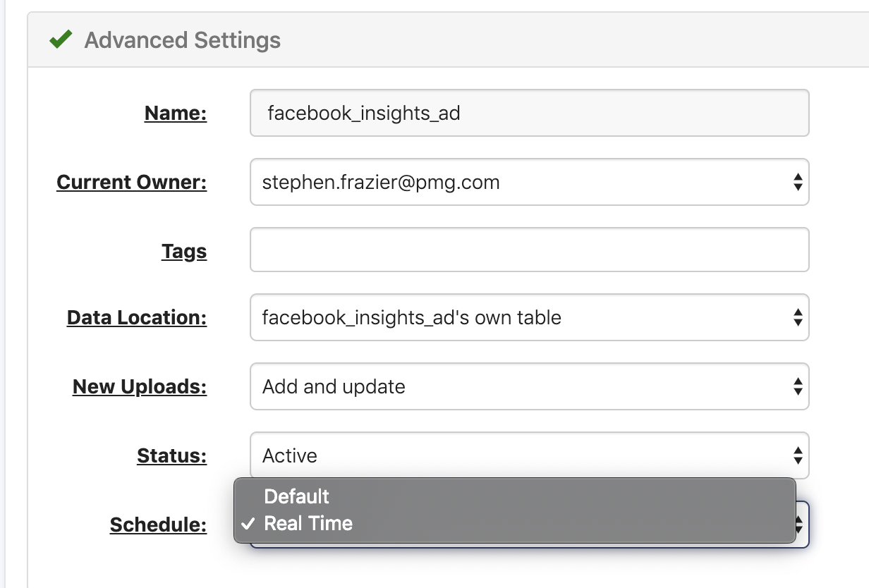The height and width of the screenshot is (588, 869).
Task: Click the underlined Schedule label
Action: point(158,525)
